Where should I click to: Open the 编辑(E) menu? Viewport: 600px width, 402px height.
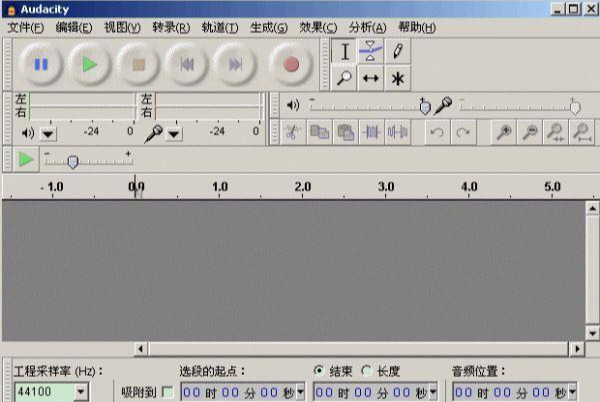coord(74,28)
